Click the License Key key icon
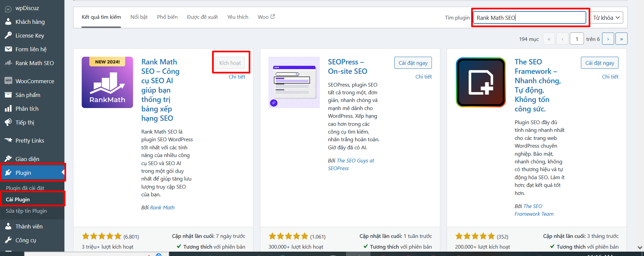 tap(8, 36)
